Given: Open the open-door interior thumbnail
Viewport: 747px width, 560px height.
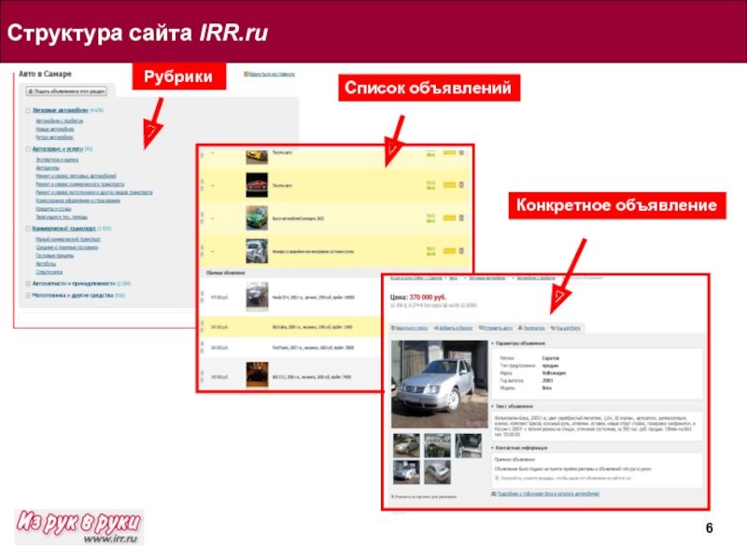Looking at the screenshot, I should click(469, 446).
